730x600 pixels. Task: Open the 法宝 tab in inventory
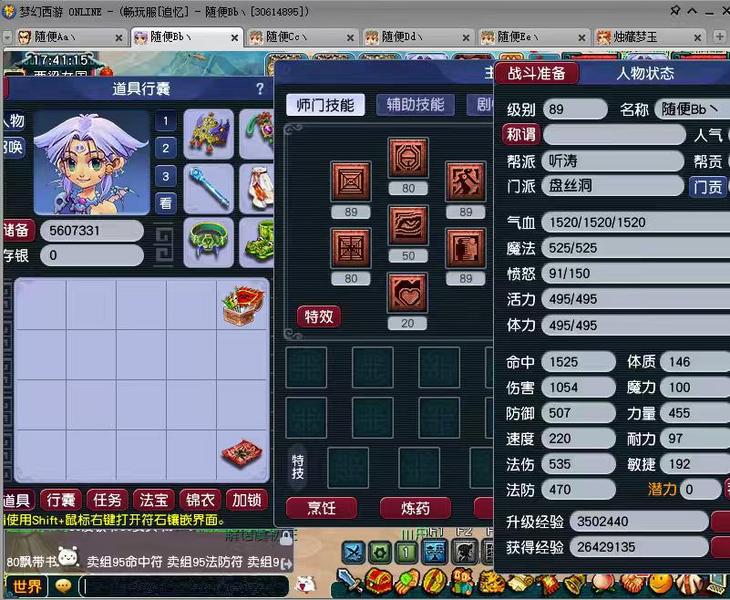(154, 500)
